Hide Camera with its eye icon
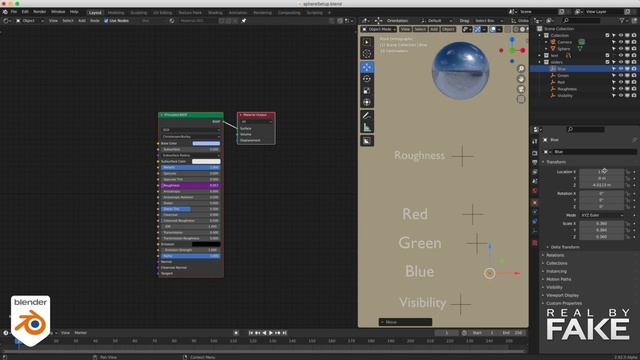Viewport: 640px width, 360px height. coord(620,42)
